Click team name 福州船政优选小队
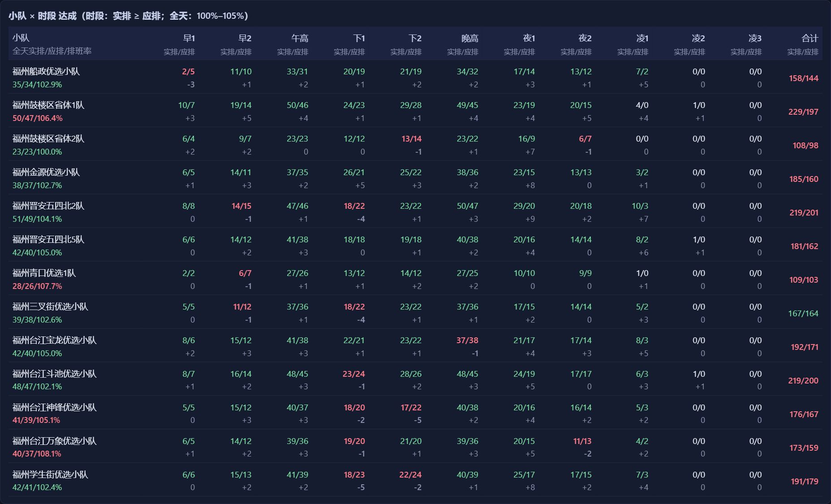The image size is (831, 504). point(46,71)
